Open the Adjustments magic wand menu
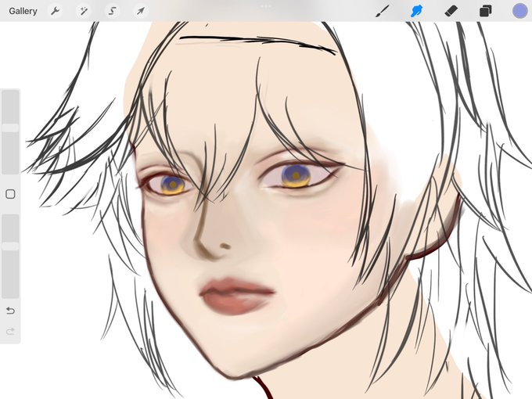This screenshot has height=399, width=532. tap(84, 11)
